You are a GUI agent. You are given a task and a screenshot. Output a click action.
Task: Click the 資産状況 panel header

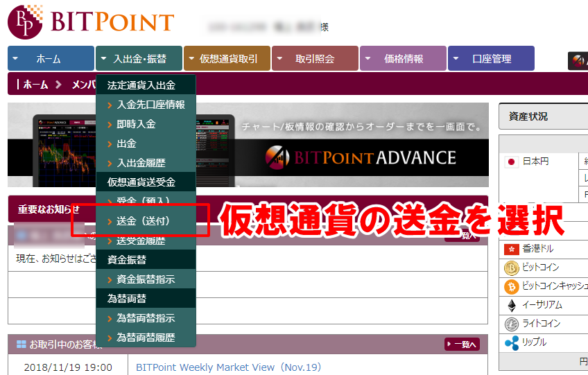pos(544,116)
